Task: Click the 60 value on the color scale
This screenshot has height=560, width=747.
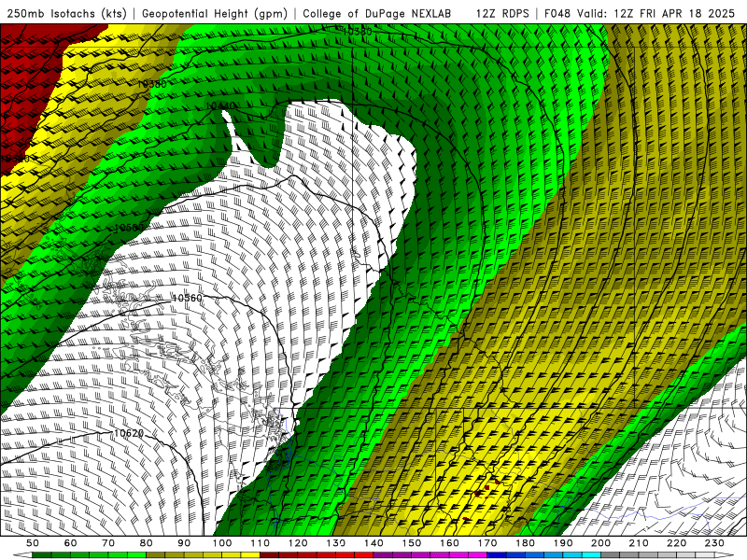Action: point(70,543)
